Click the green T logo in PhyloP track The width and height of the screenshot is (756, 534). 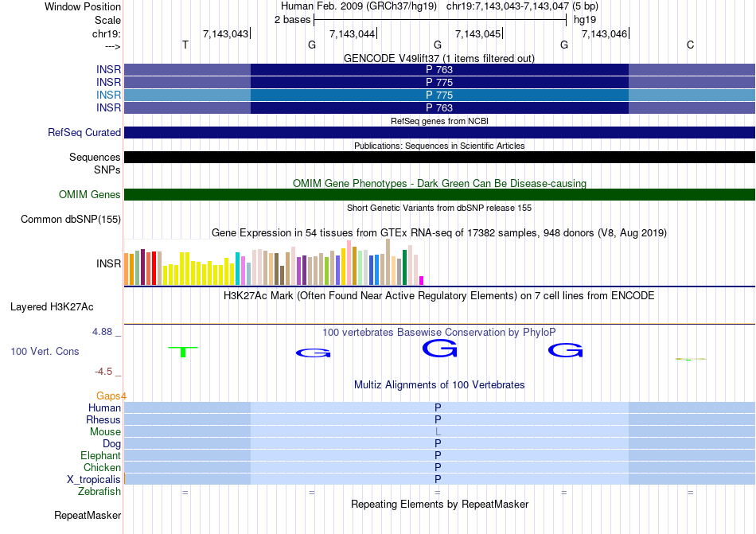183,352
